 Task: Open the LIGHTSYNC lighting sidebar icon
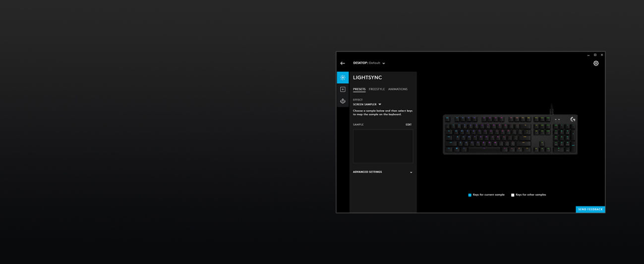coord(343,78)
